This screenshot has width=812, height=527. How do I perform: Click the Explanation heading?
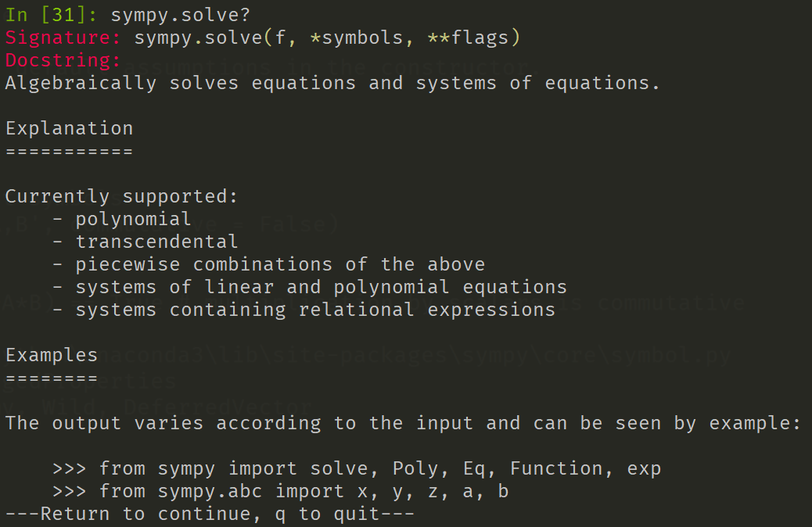click(x=69, y=128)
